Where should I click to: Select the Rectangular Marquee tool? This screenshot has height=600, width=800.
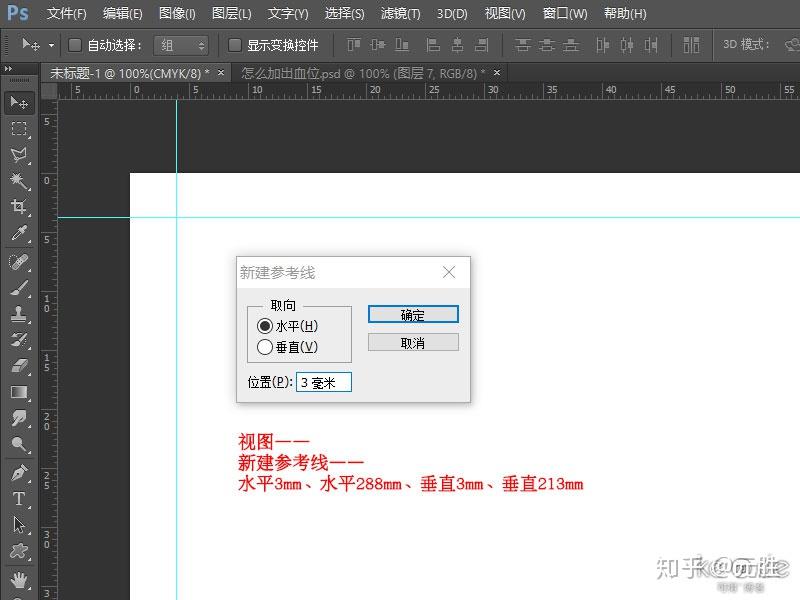17,127
